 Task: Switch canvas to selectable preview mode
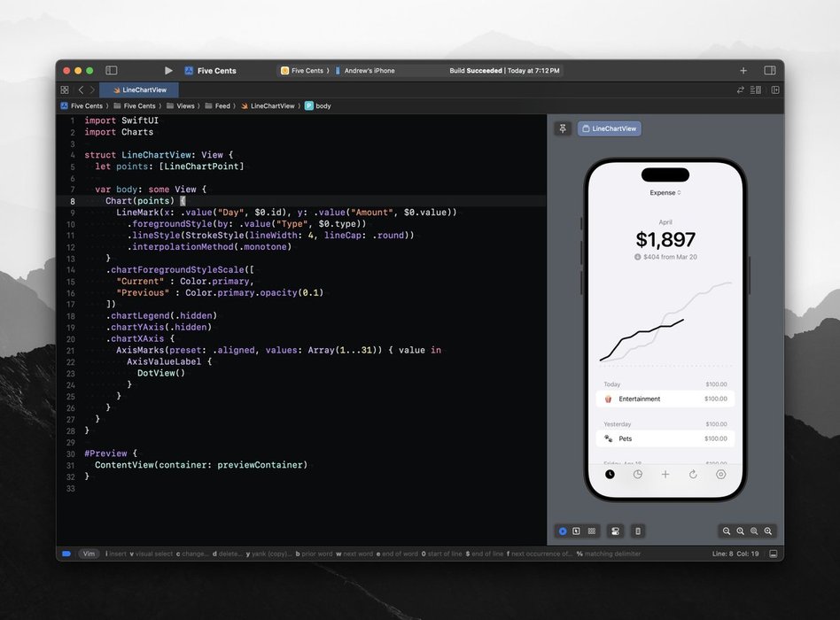click(576, 531)
